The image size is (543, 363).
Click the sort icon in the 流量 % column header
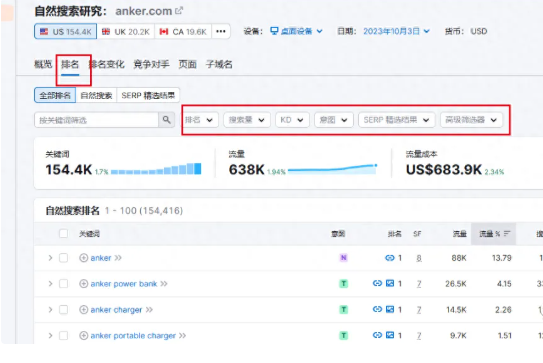coord(507,234)
